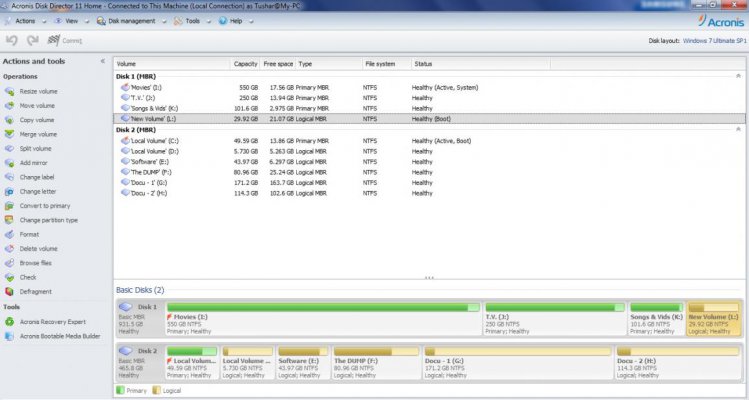Click the Convert to primary link
The width and height of the screenshot is (749, 400).
click(45, 206)
